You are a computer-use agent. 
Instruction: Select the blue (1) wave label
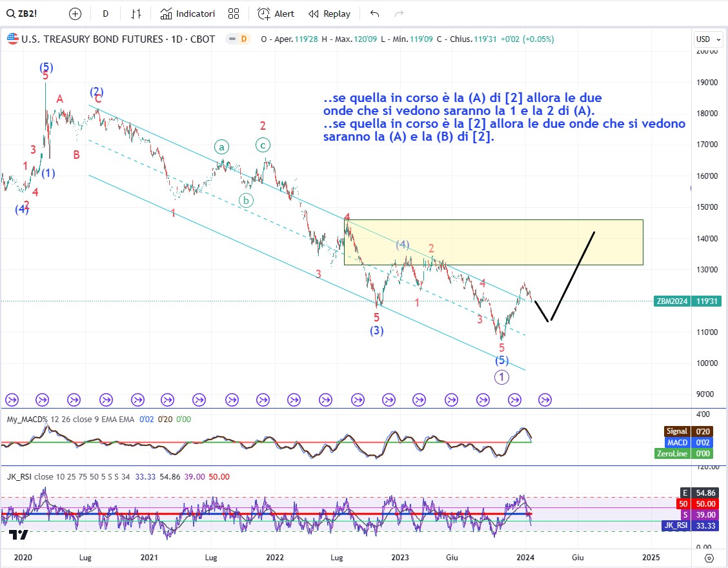tap(48, 173)
